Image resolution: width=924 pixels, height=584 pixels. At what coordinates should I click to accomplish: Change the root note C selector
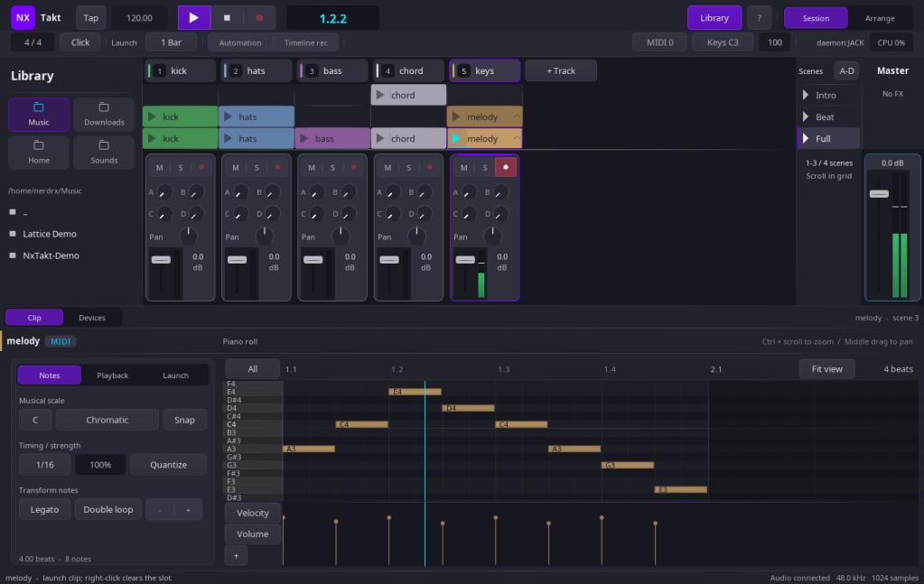pyautogui.click(x=35, y=420)
